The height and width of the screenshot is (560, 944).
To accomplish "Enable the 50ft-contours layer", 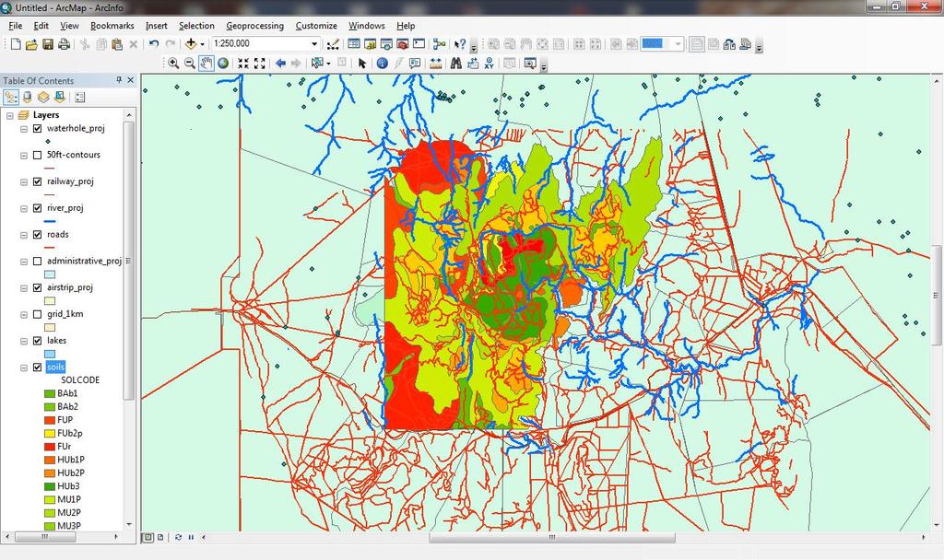I will pos(37,155).
